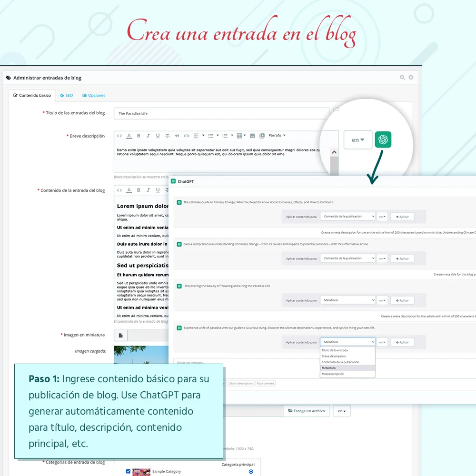Check the Sample Category checkbox
Image resolution: width=476 pixels, height=476 pixels.
128,472
